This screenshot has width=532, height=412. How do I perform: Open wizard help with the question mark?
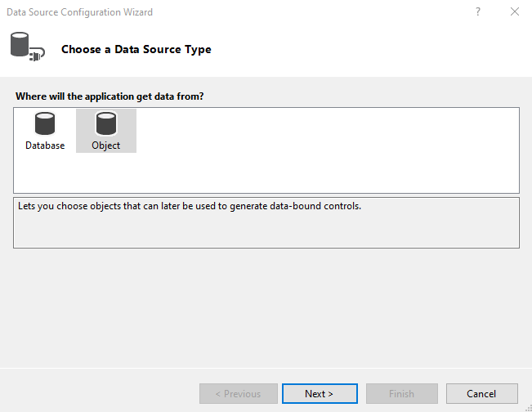click(478, 12)
